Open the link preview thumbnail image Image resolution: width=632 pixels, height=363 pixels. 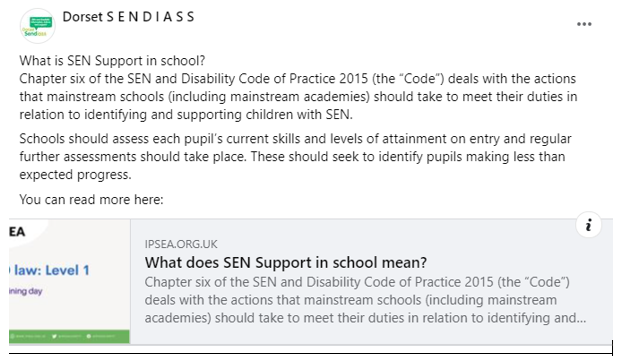pyautogui.click(x=69, y=281)
